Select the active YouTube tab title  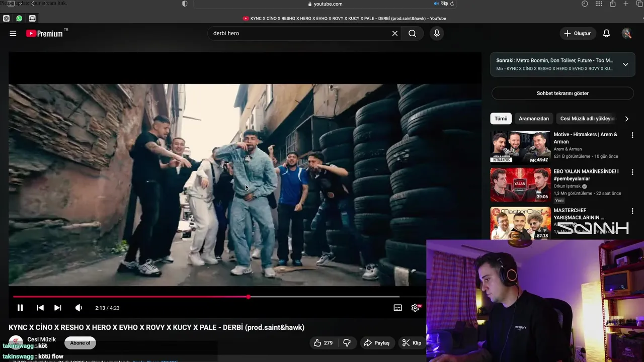[345, 18]
